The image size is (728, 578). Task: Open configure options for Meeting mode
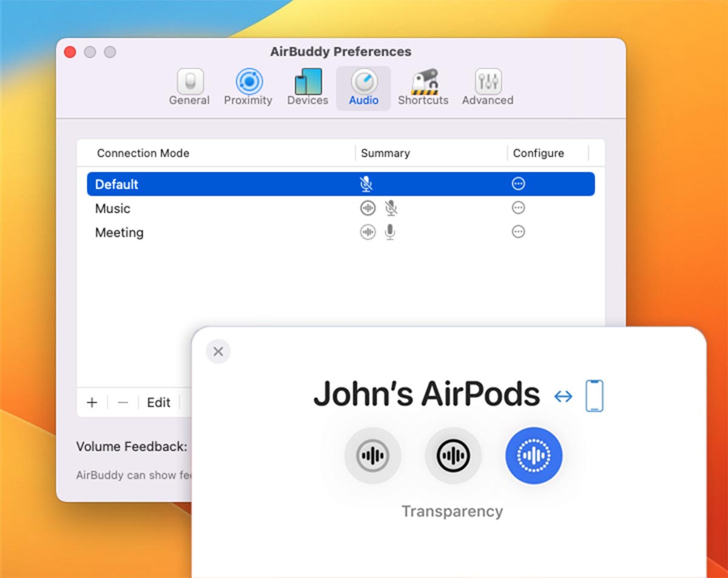pyautogui.click(x=518, y=232)
